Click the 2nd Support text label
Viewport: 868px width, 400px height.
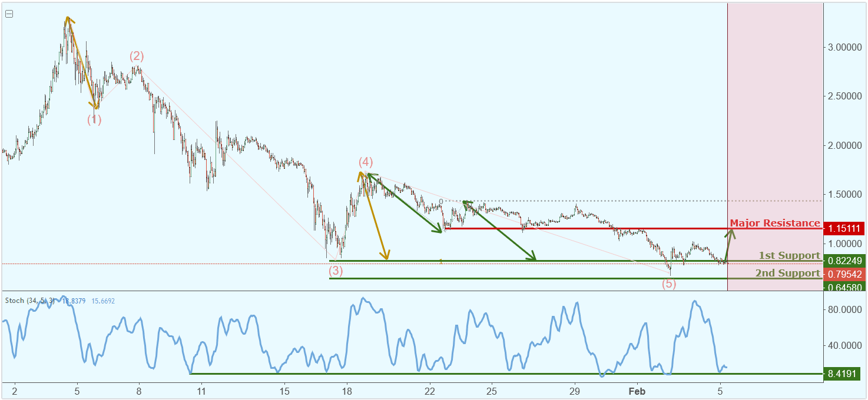point(789,272)
